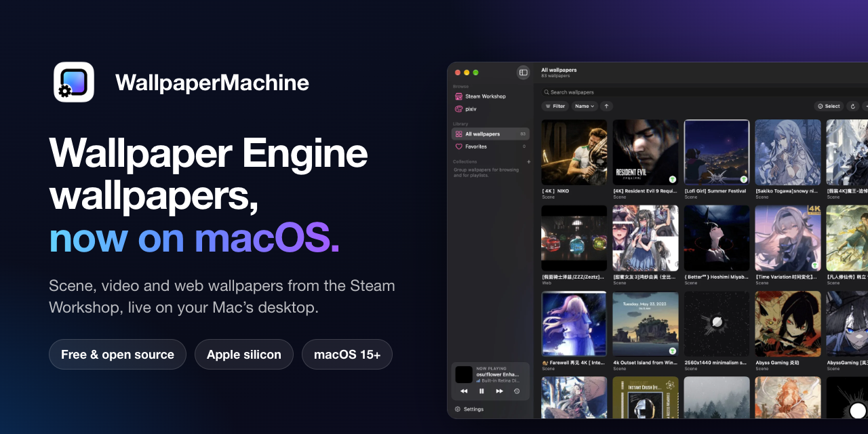The height and width of the screenshot is (434, 868).
Task: Click the 83 wallpapers subtitle
Action: (555, 76)
